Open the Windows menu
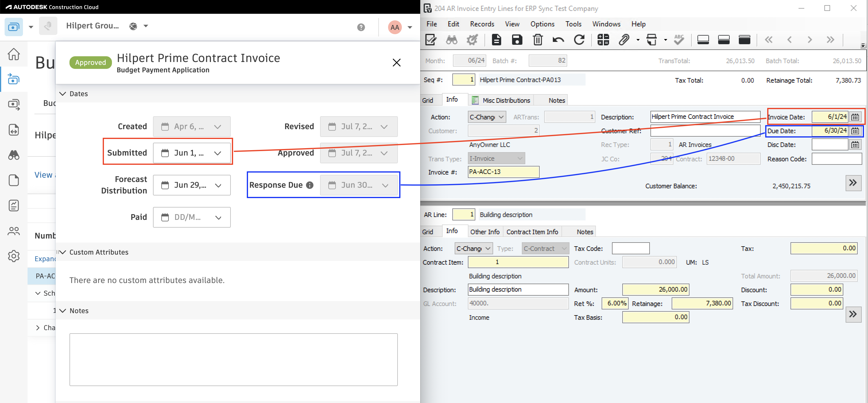868x403 pixels. 606,24
